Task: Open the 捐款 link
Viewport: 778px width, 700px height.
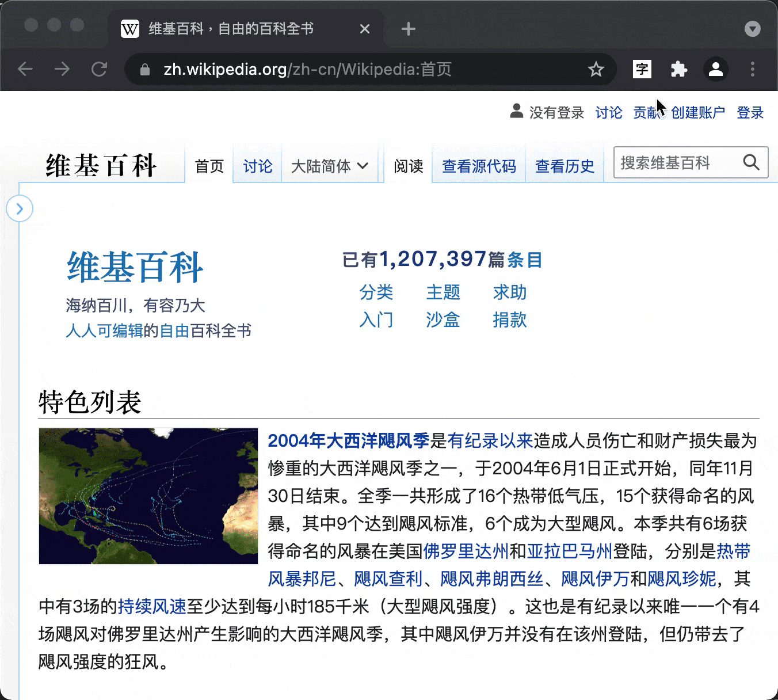Action: coord(510,320)
